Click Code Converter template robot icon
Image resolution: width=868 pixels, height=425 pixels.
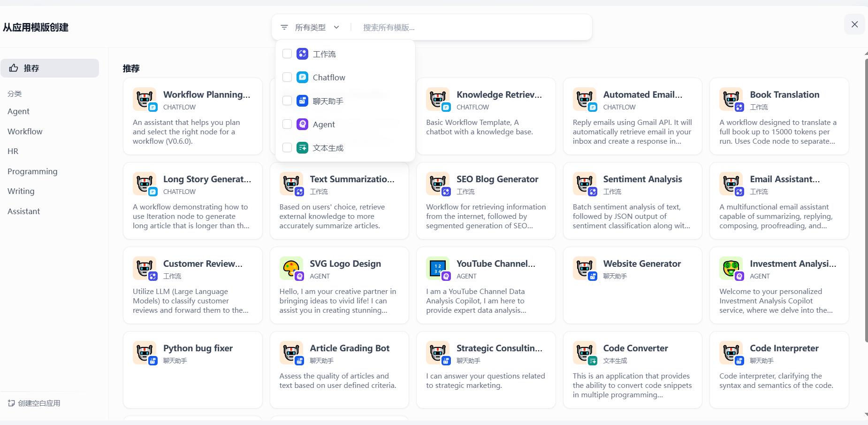point(585,353)
